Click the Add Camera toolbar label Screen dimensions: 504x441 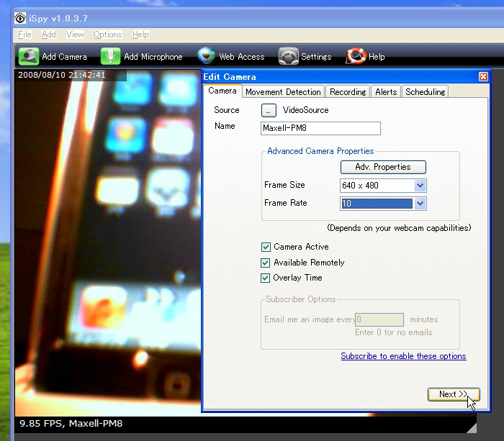pyautogui.click(x=64, y=57)
